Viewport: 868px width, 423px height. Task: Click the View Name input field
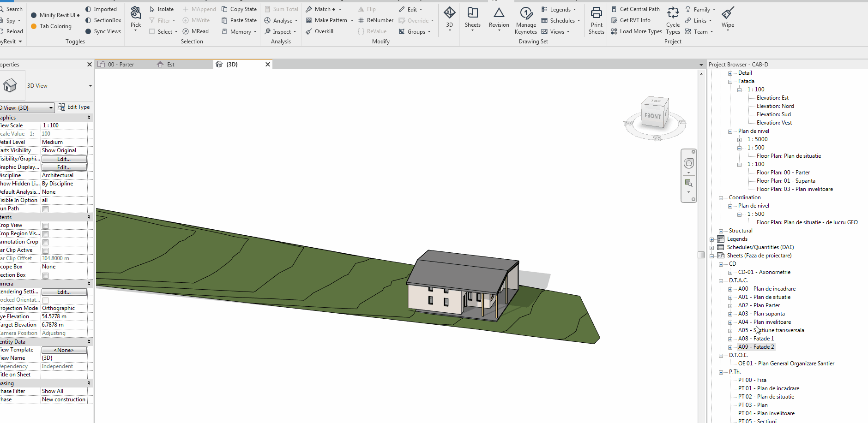(x=65, y=357)
